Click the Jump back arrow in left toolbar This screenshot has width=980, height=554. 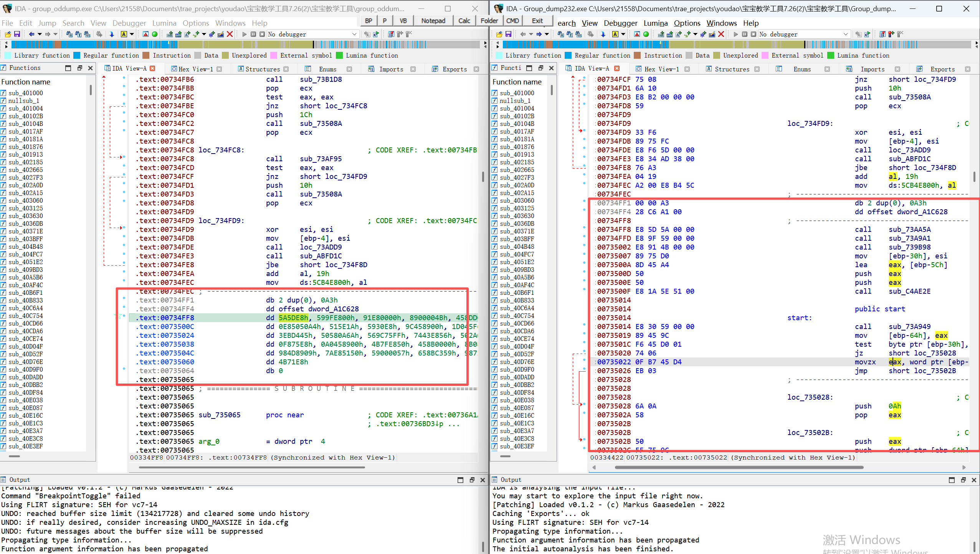click(x=32, y=34)
